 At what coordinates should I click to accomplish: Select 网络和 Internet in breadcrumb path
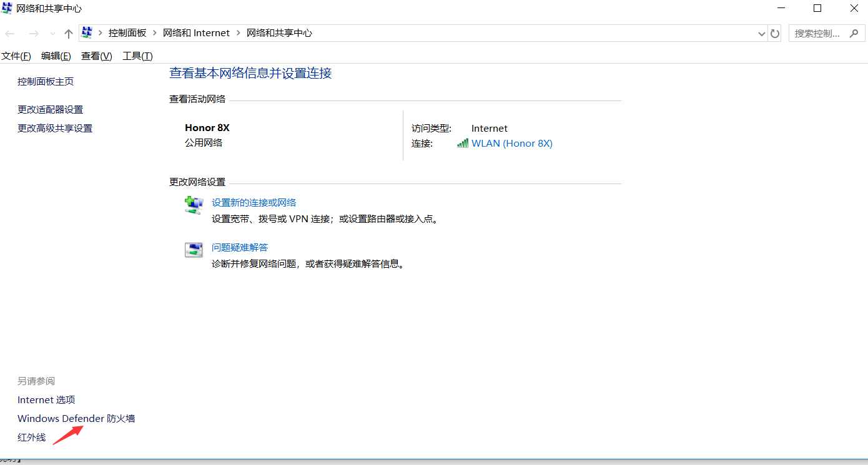[x=196, y=33]
